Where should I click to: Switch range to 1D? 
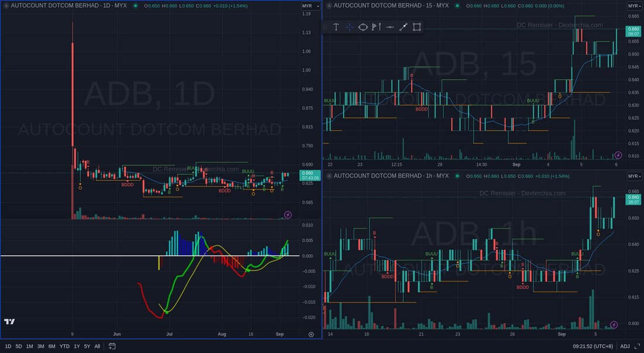(8, 347)
